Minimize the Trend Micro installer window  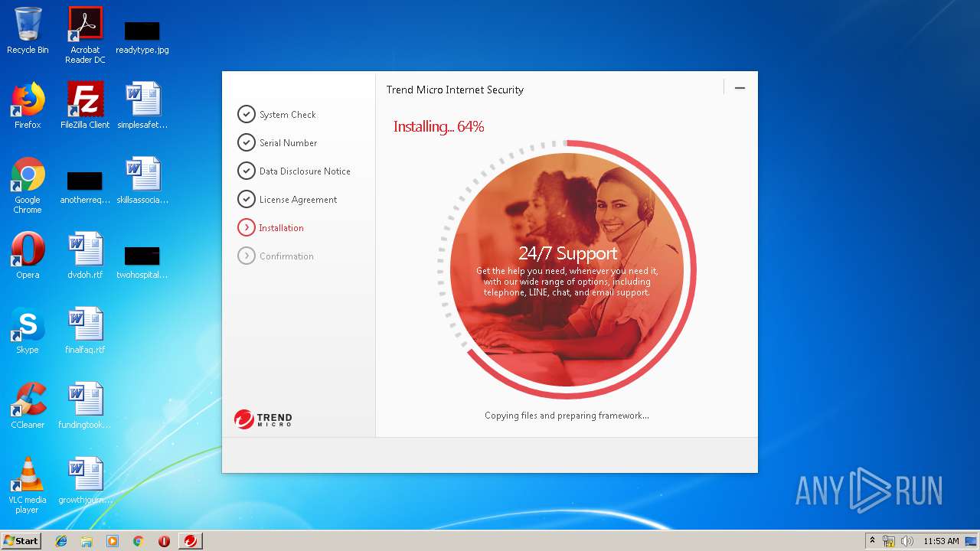tap(740, 88)
